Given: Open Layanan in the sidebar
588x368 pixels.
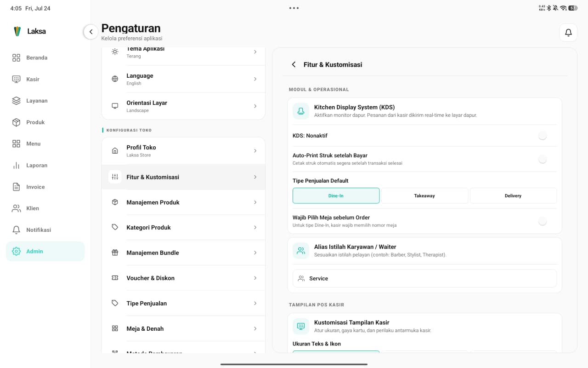Looking at the screenshot, I should coord(45,101).
